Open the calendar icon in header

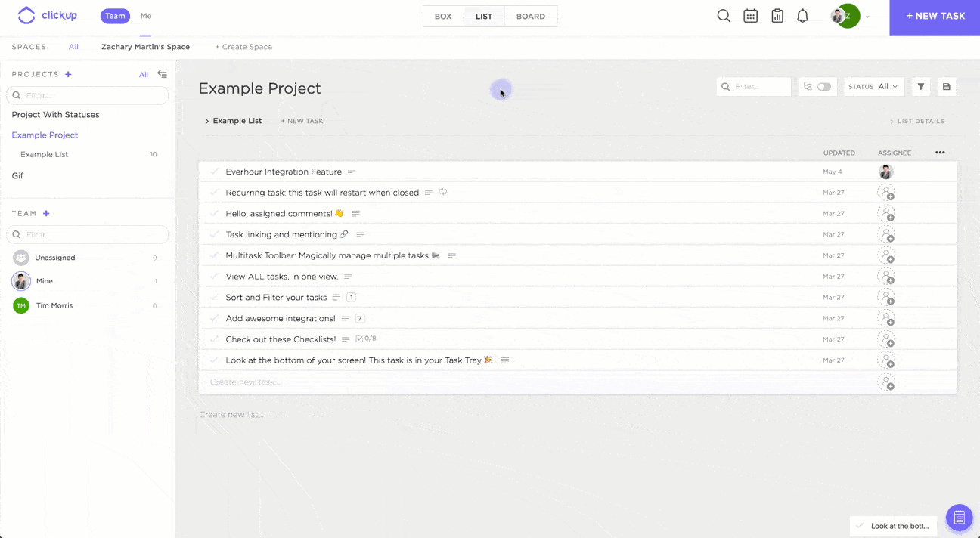coord(750,16)
